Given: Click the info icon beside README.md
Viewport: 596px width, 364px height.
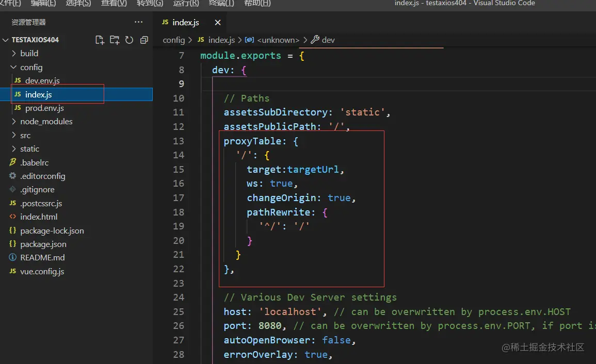Looking at the screenshot, I should [x=12, y=257].
